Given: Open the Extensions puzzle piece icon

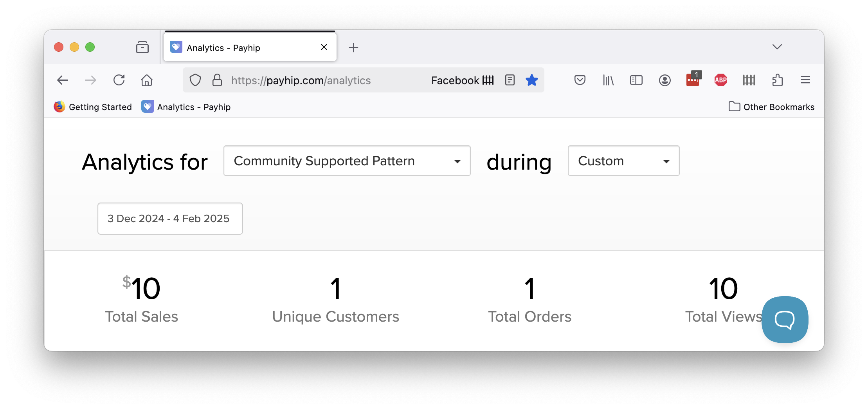Looking at the screenshot, I should click(777, 80).
